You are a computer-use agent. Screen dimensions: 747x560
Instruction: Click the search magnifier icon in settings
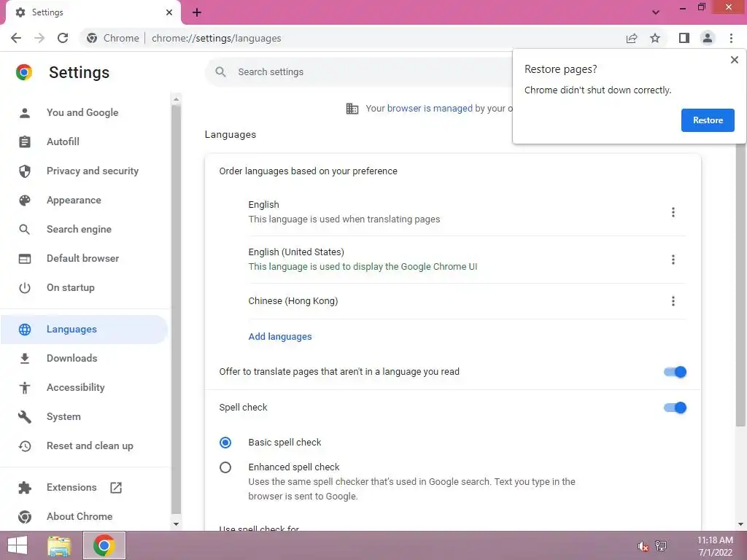click(220, 72)
